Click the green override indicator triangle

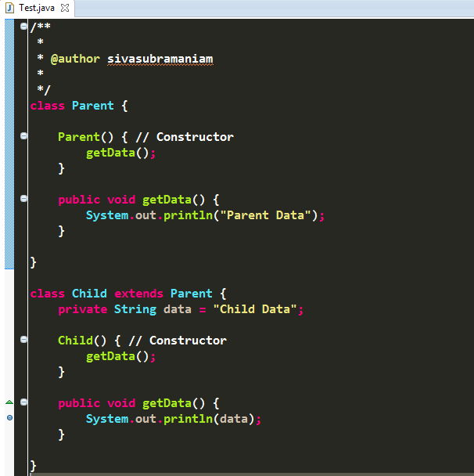click(x=9, y=402)
